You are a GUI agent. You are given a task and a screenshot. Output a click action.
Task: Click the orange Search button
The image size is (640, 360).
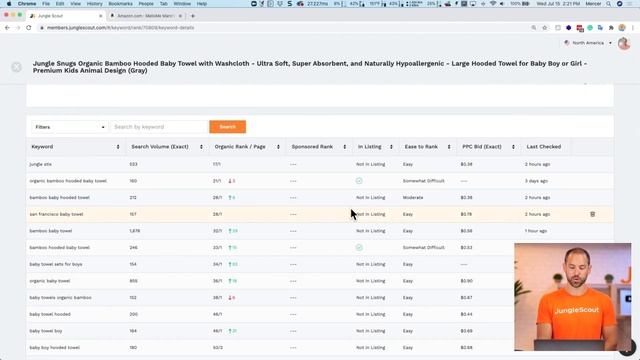click(x=227, y=127)
